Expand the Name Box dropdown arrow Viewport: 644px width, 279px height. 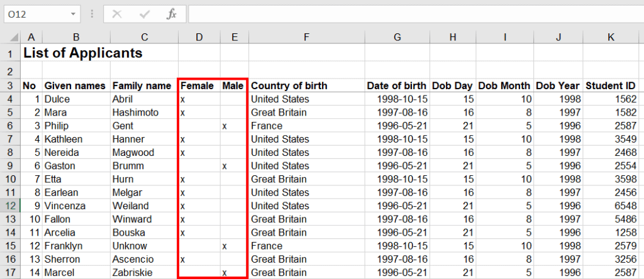click(74, 14)
